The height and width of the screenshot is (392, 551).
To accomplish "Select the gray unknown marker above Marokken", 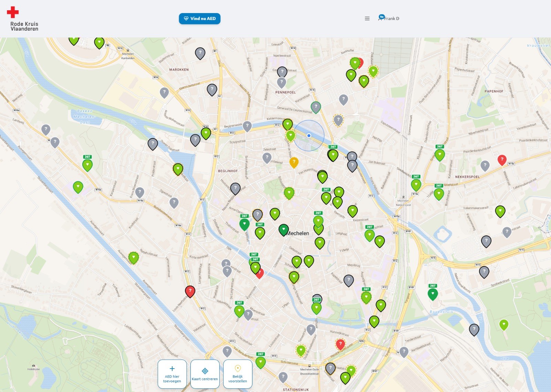I will 200,53.
